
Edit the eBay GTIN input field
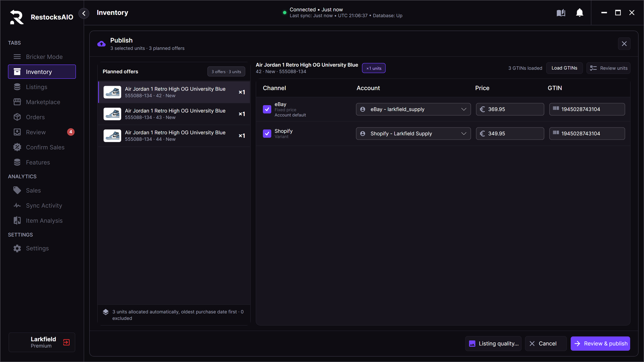click(587, 109)
